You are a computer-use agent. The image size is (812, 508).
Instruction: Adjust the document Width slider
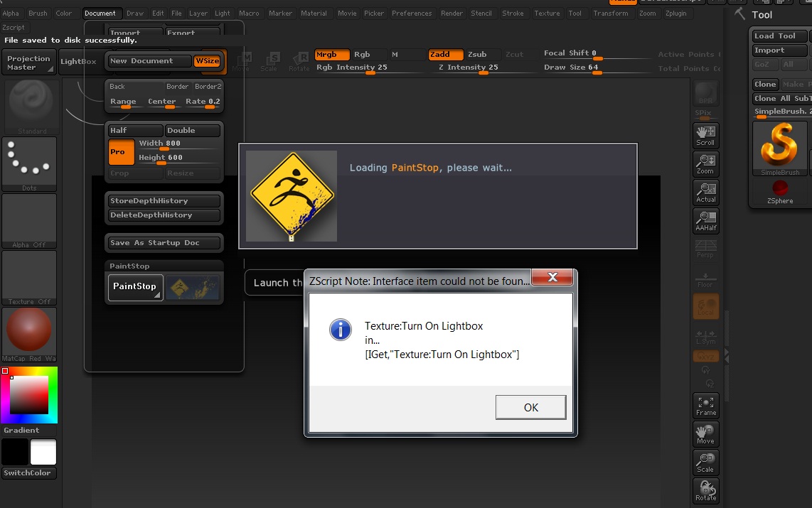pyautogui.click(x=178, y=144)
